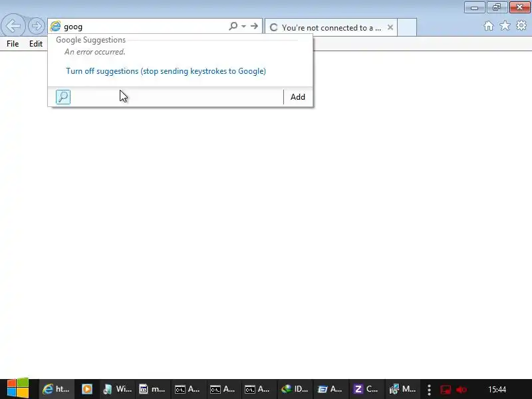Viewport: 532px width, 399px height.
Task: Minimize the Internet Explorer window
Action: click(474, 7)
